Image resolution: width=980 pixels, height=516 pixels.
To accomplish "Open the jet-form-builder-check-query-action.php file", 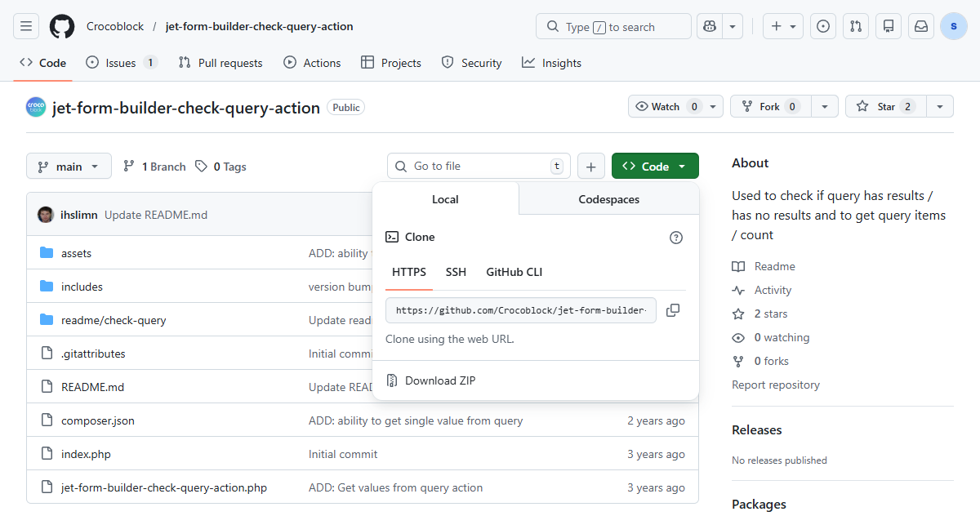I will 164,487.
